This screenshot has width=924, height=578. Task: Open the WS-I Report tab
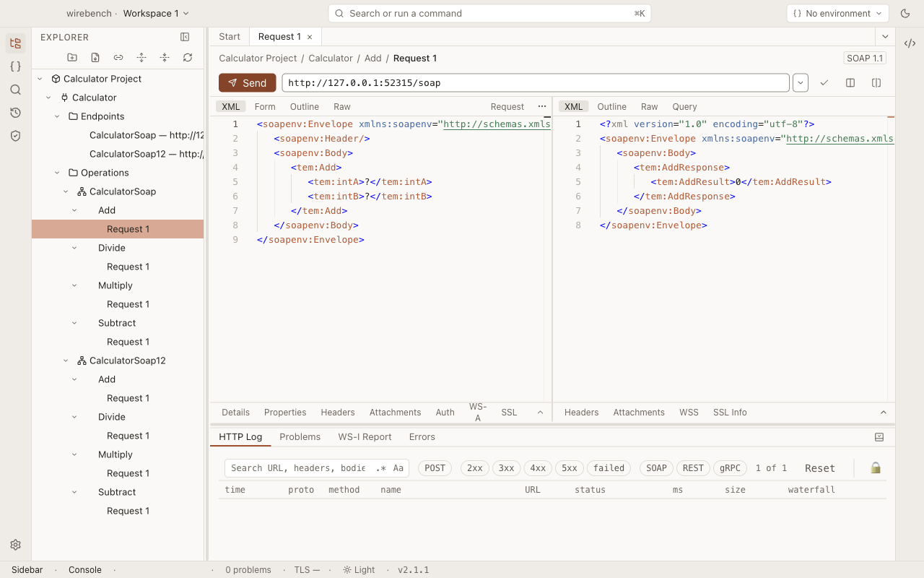pos(365,437)
